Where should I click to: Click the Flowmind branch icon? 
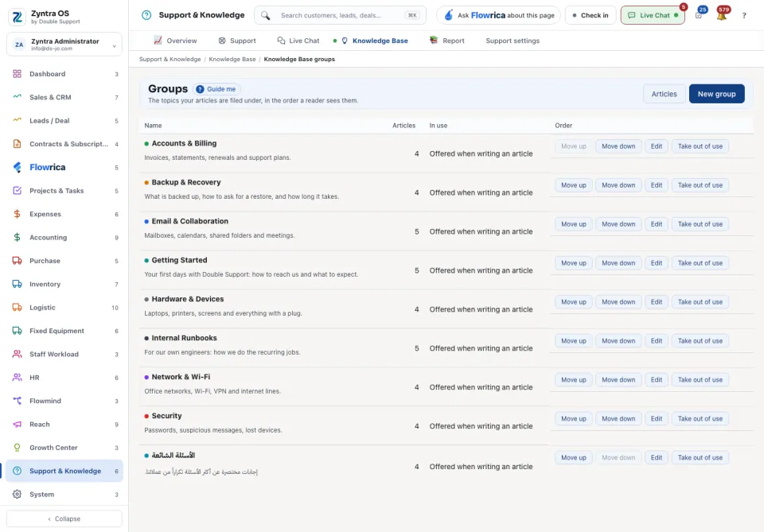[x=17, y=401]
